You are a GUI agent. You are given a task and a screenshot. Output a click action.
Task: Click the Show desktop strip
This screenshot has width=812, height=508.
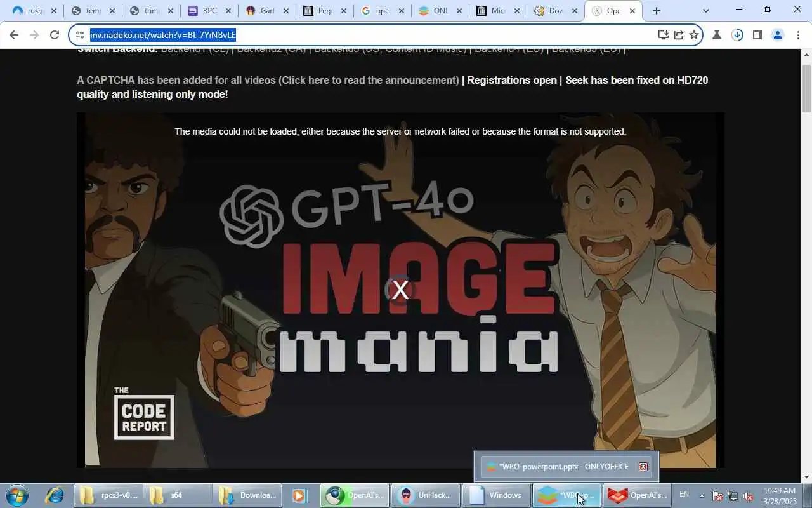(807, 495)
